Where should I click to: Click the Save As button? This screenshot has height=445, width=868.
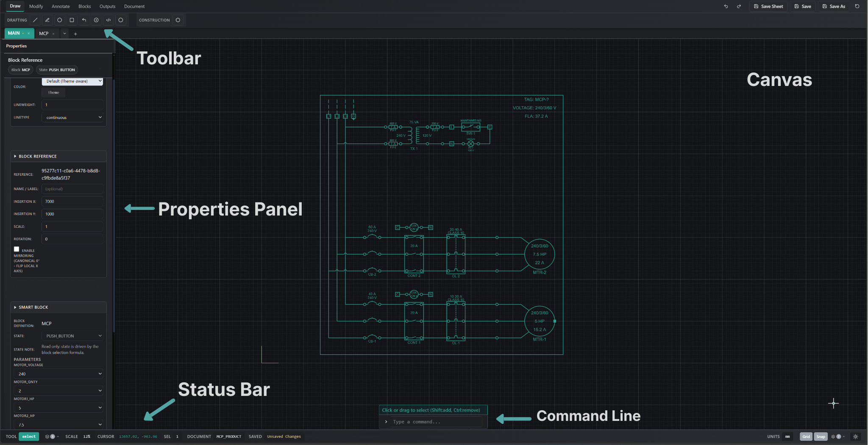(834, 6)
